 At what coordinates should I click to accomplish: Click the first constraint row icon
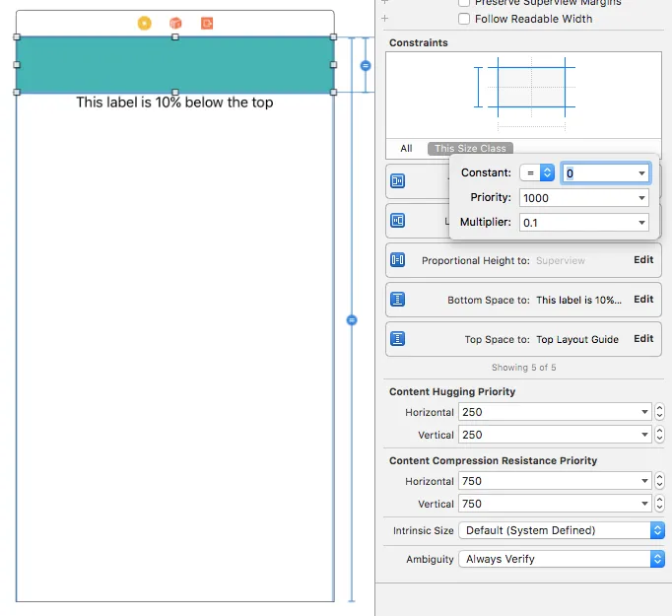pyautogui.click(x=398, y=181)
